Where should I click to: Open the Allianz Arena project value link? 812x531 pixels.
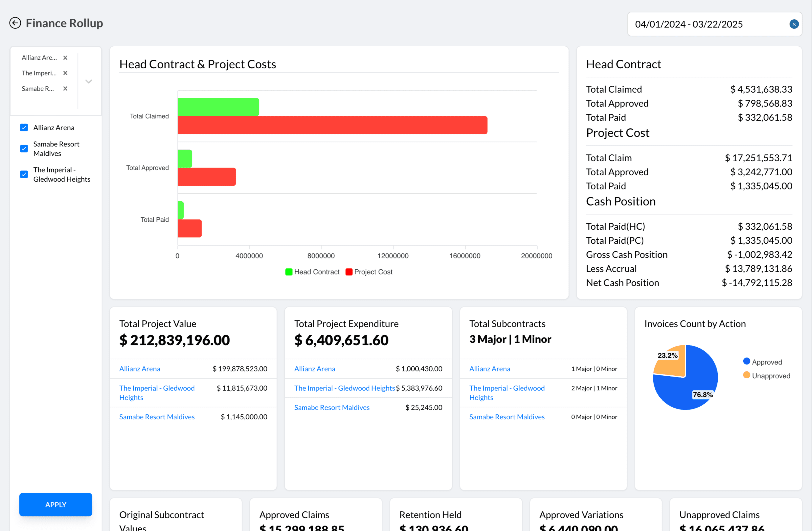140,369
